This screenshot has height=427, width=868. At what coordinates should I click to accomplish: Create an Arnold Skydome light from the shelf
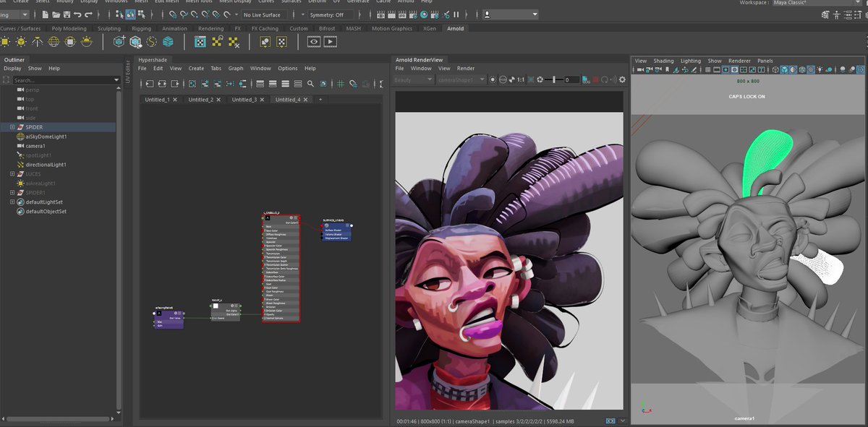[x=54, y=41]
